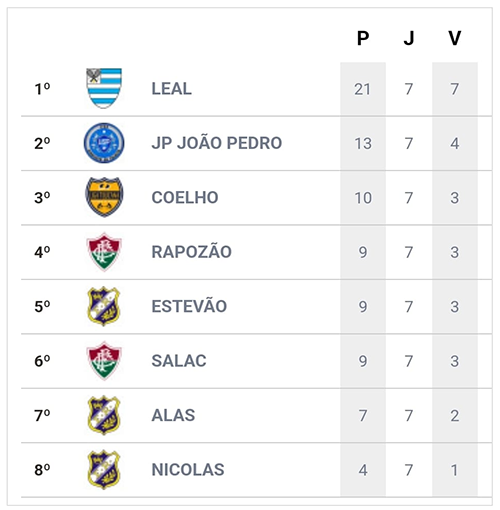The image size is (500, 510).
Task: Click the NICOLAS team crest
Action: 104,469
